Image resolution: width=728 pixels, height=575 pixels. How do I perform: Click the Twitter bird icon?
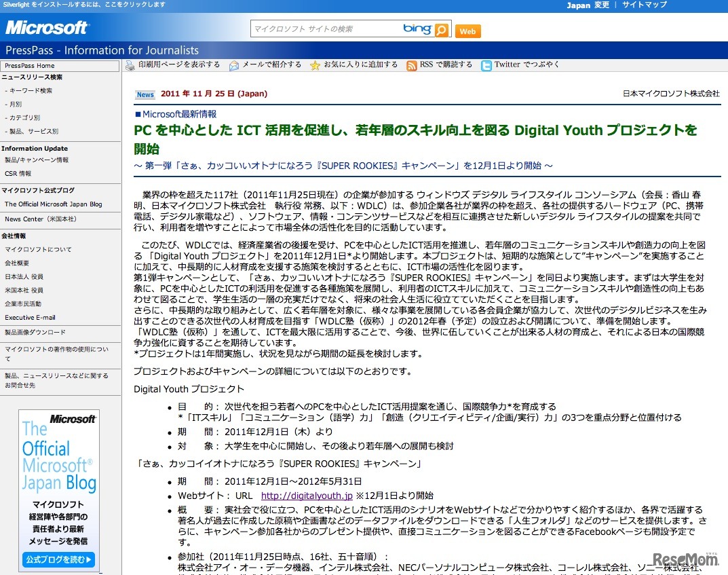point(486,65)
